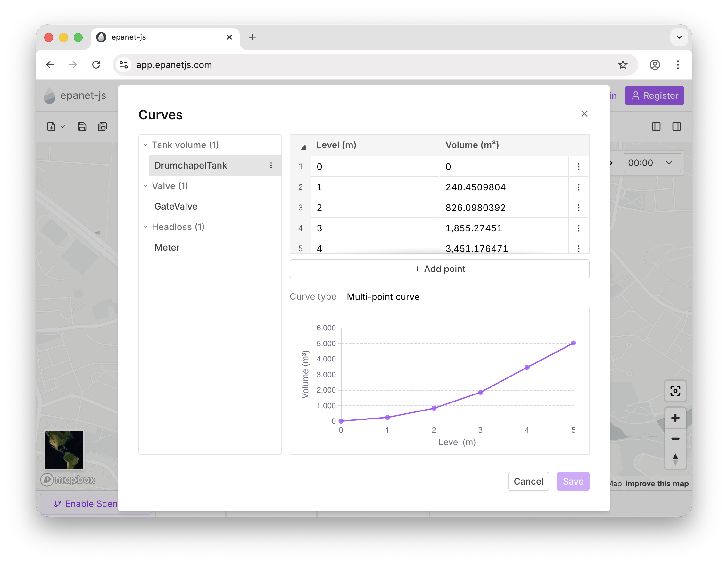Viewport: 728px width, 564px height.
Task: Open the 00:00 time dropdown
Action: [x=651, y=163]
